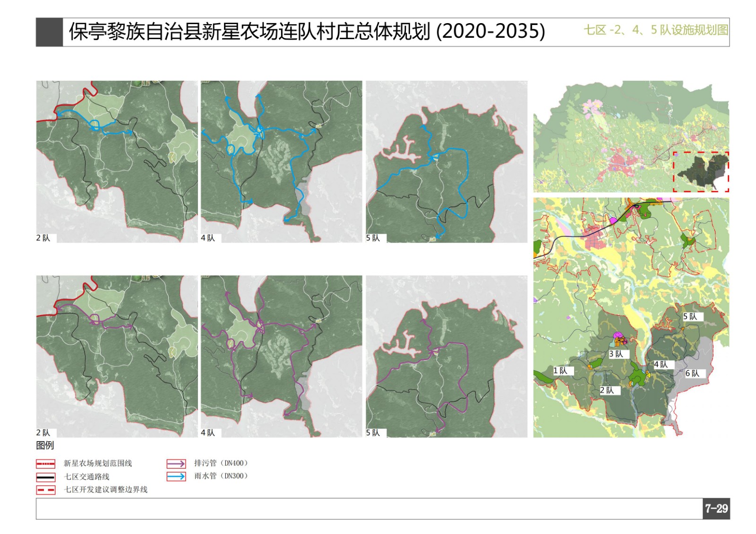This screenshot has height=534, width=756.
Task: Click the 图例 legend heading
Action: (x=45, y=445)
